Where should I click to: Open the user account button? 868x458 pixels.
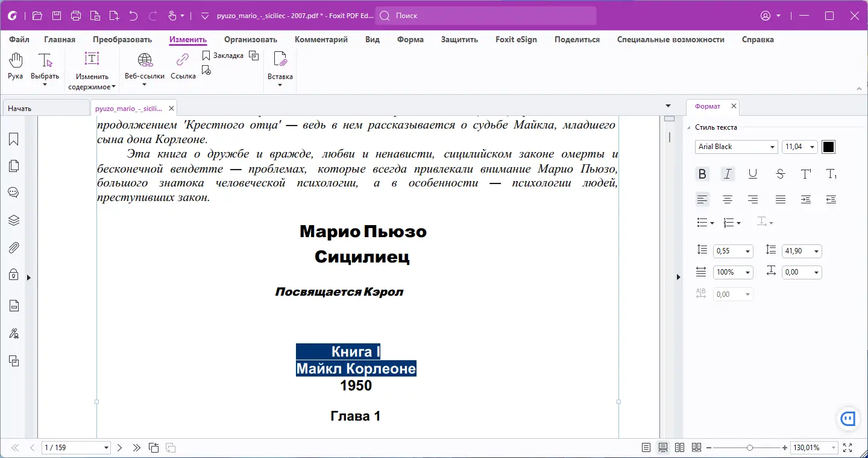point(770,16)
